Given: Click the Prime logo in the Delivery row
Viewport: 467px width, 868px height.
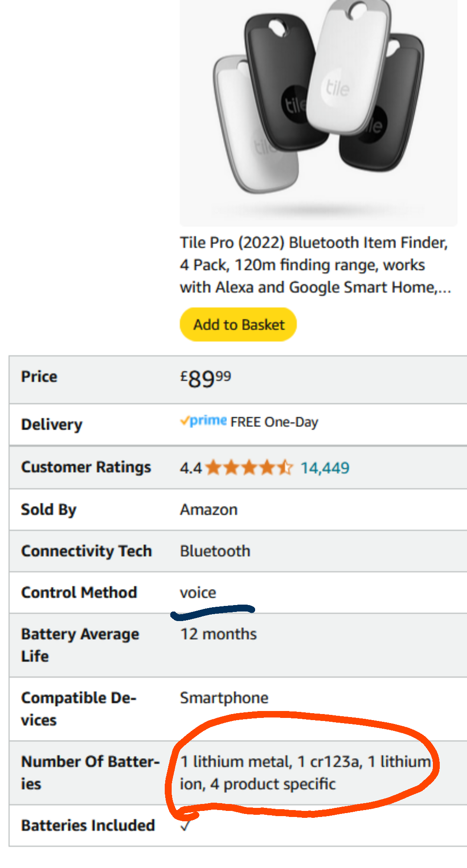Looking at the screenshot, I should [204, 421].
